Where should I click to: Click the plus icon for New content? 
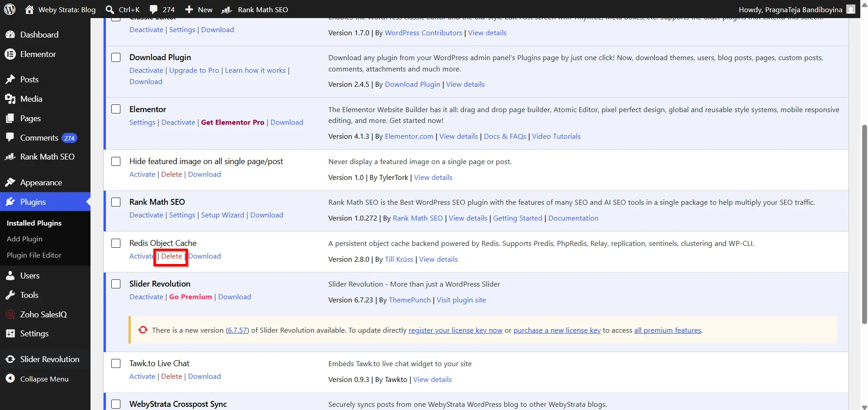[x=189, y=9]
